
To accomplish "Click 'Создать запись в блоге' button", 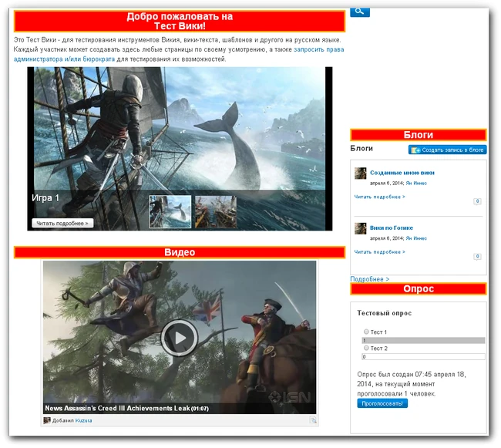I will [x=447, y=150].
